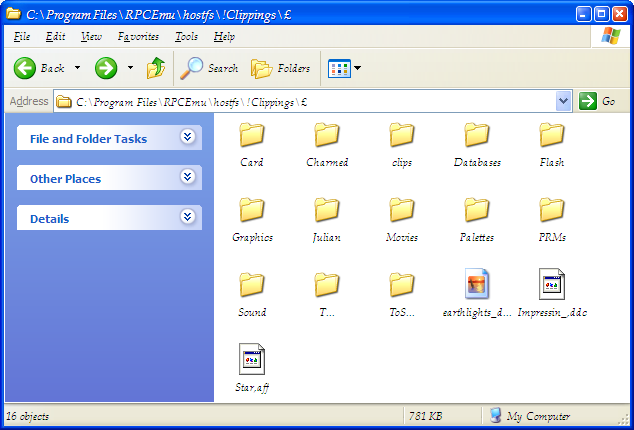
Task: Select the Databases folder
Action: (477, 135)
